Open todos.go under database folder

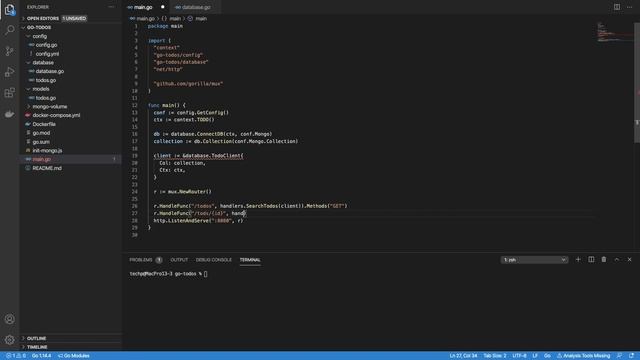[45, 80]
